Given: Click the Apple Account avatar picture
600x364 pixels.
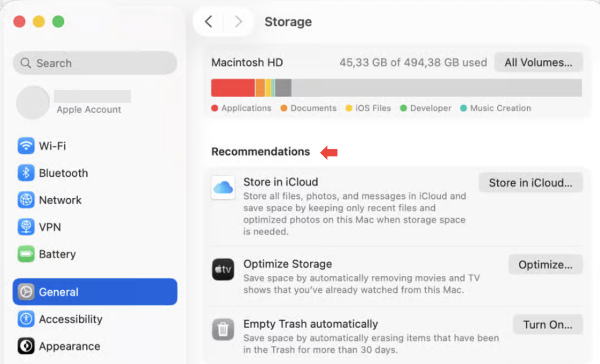Looking at the screenshot, I should pyautogui.click(x=33, y=103).
